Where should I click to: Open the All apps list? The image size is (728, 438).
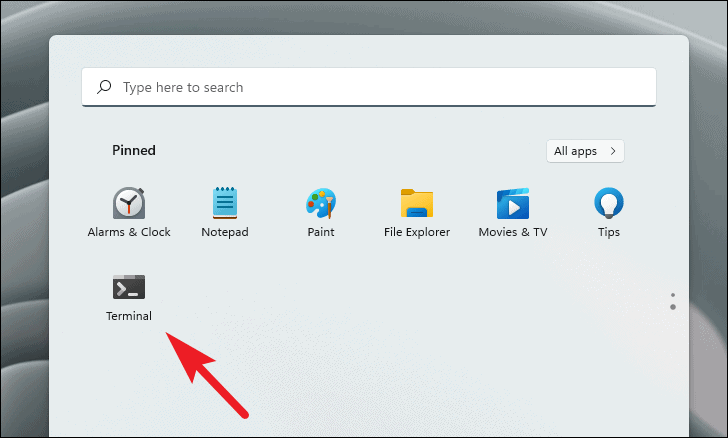pos(585,151)
